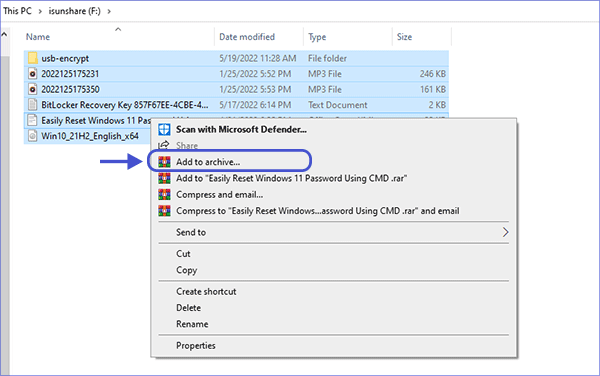600x376 pixels.
Task: Click the MP3 icon for 2022125175350
Action: [x=33, y=90]
